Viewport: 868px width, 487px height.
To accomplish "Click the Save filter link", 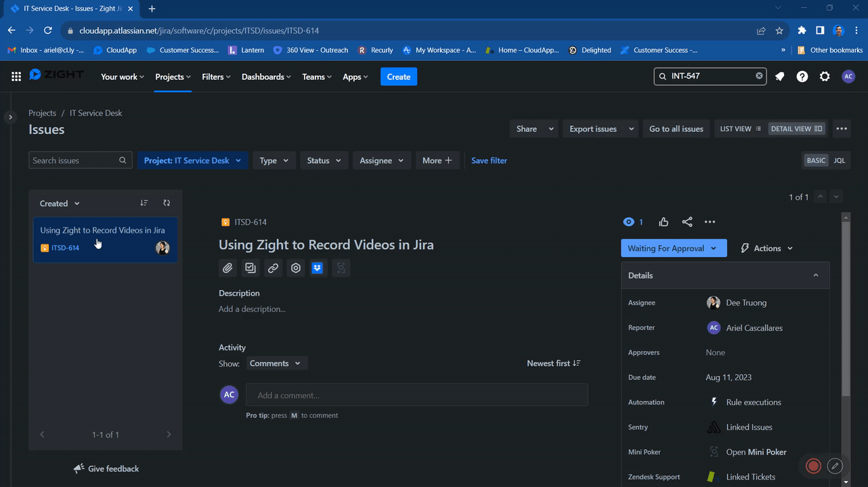I will click(x=489, y=160).
